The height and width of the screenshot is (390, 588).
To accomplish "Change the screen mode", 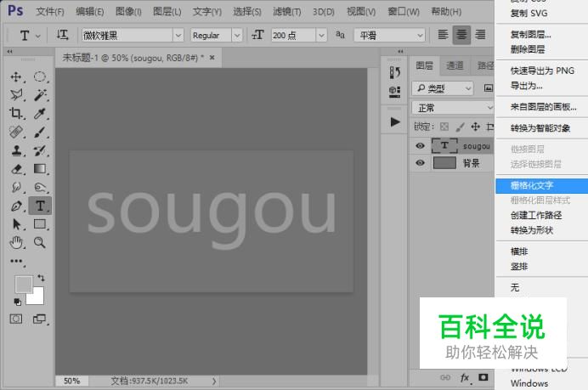I will coord(39,319).
